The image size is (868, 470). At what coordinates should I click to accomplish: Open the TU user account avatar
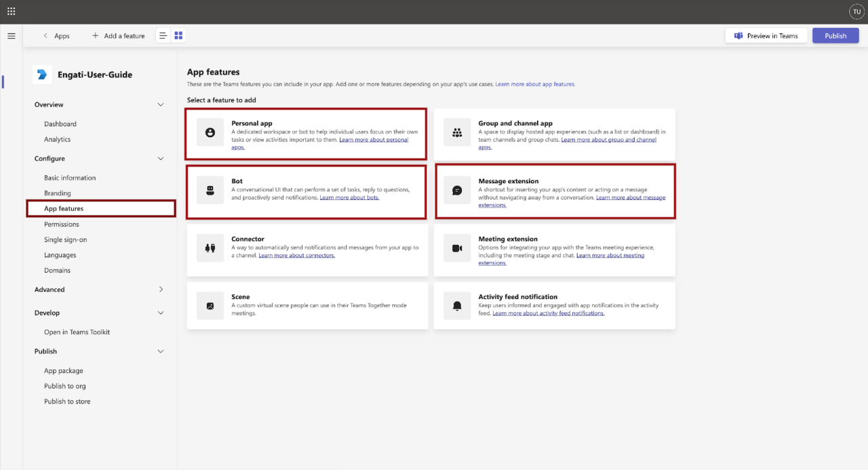(x=856, y=12)
